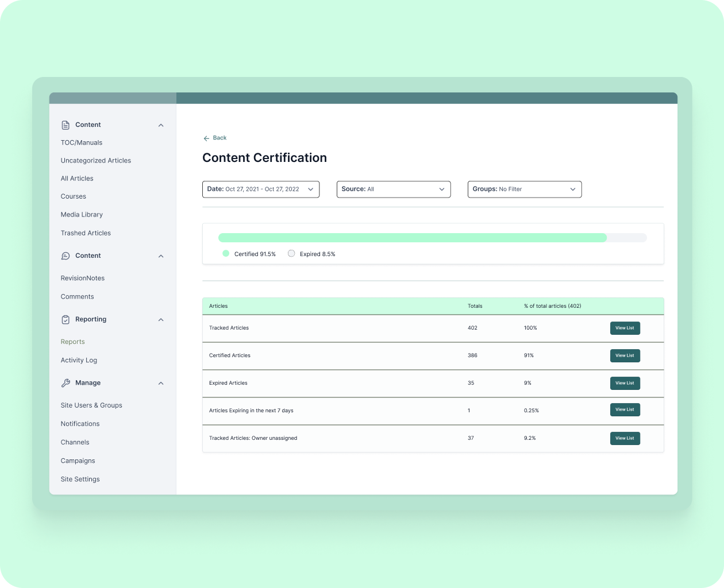Collapse the Reporting section
Viewport: 724px width, 588px height.
161,319
